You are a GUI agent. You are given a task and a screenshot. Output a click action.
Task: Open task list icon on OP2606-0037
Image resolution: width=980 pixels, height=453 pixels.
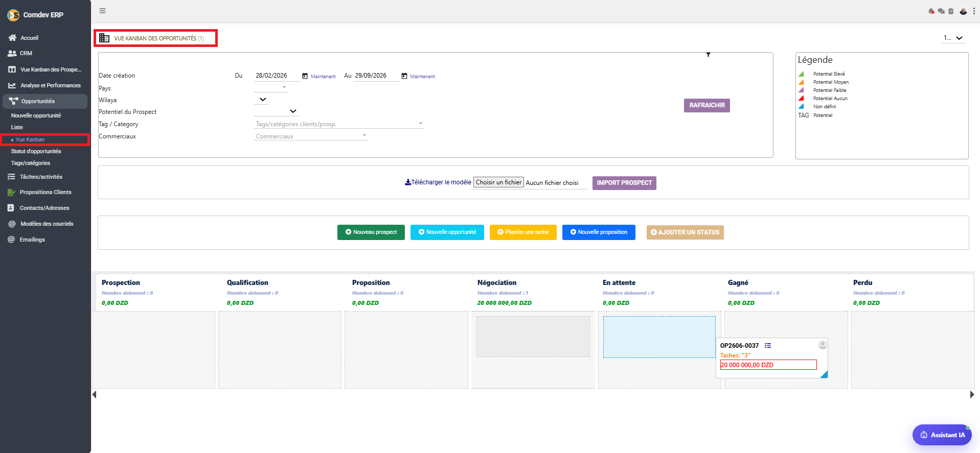pos(768,346)
